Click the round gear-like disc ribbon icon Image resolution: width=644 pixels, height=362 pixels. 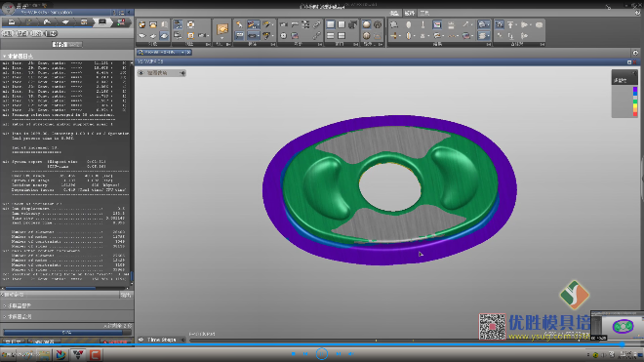click(283, 36)
